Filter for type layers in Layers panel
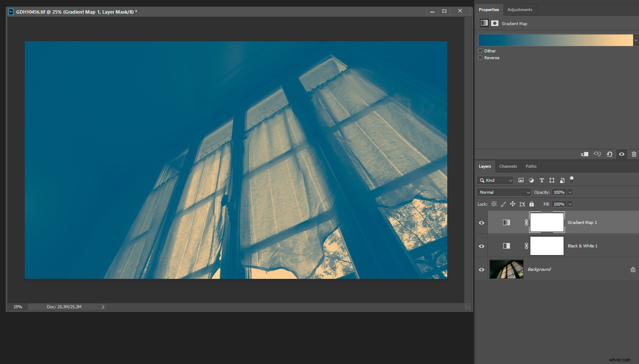Viewport: 639px width, 364px height. [x=541, y=180]
